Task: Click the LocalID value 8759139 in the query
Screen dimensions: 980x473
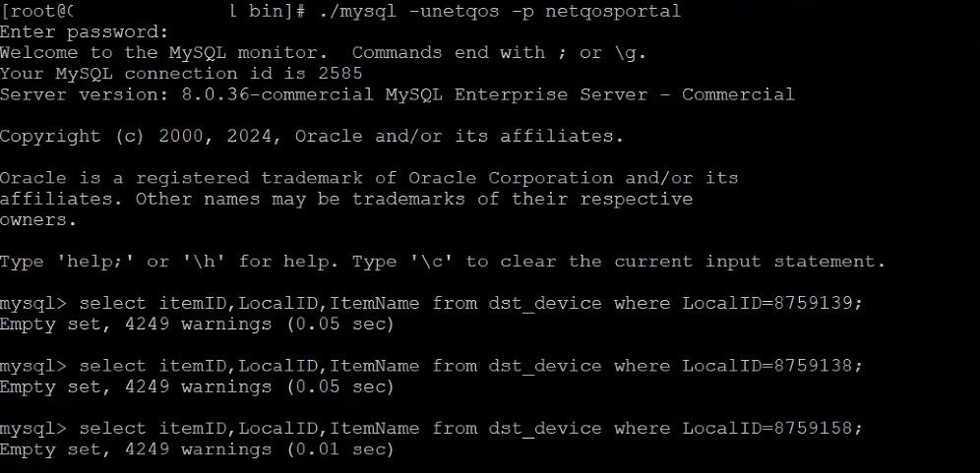Action: point(822,303)
